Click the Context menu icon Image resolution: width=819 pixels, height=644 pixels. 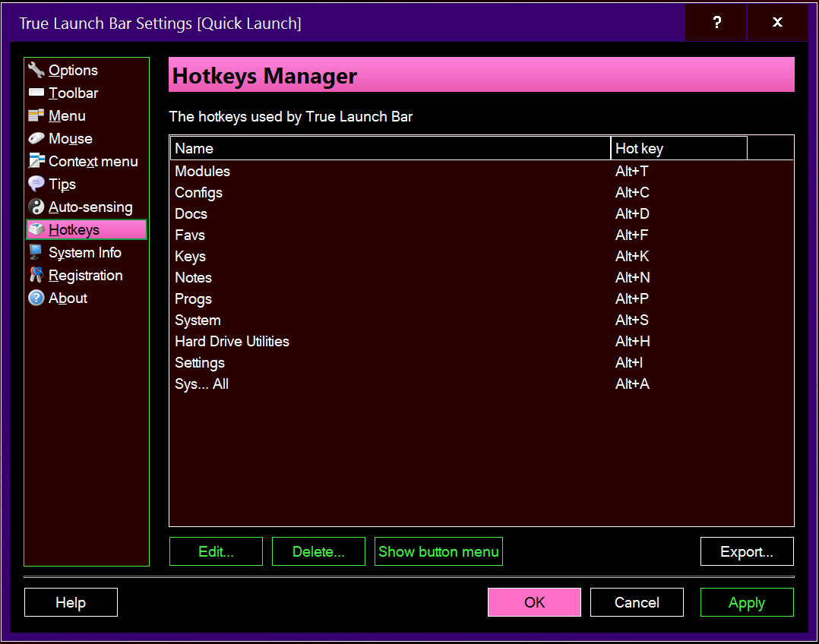click(36, 162)
